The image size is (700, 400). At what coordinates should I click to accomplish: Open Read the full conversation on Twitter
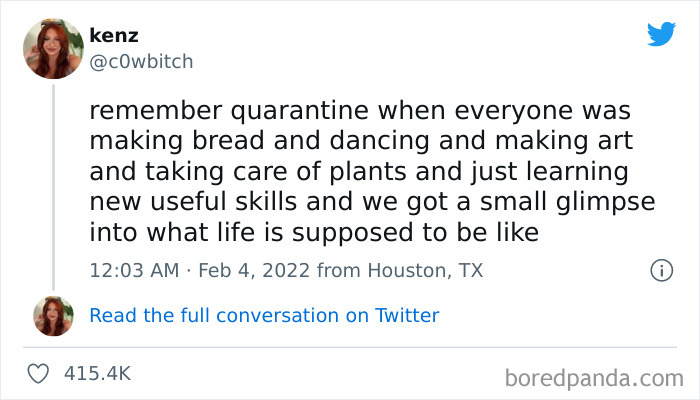coord(264,315)
